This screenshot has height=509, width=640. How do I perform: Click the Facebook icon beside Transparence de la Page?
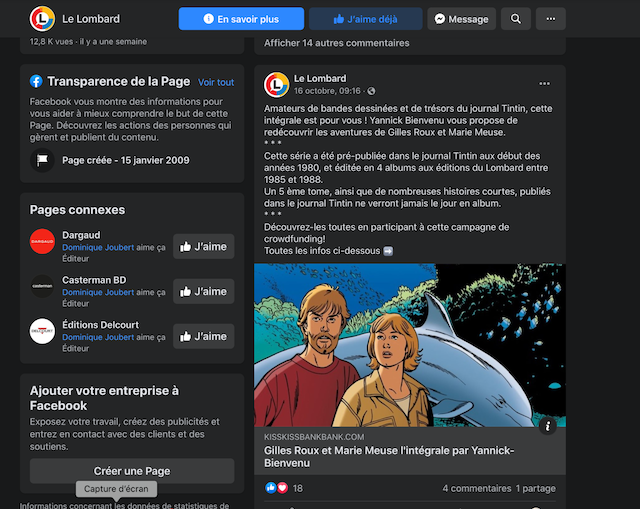(x=36, y=81)
